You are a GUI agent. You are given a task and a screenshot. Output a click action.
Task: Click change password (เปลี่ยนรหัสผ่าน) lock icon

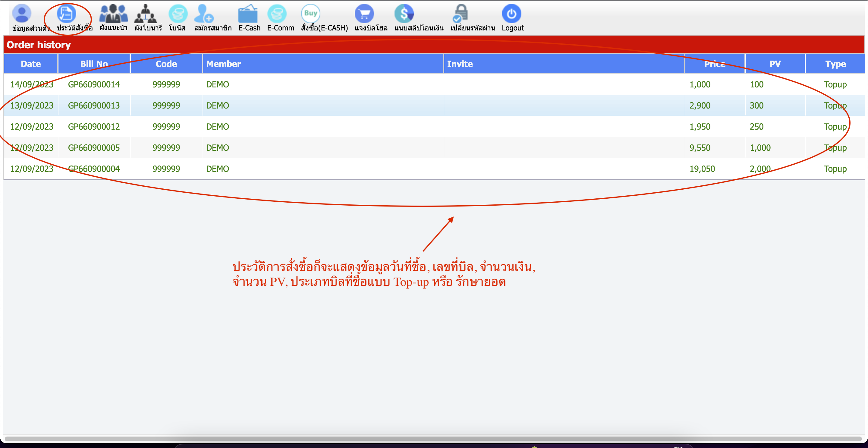460,14
